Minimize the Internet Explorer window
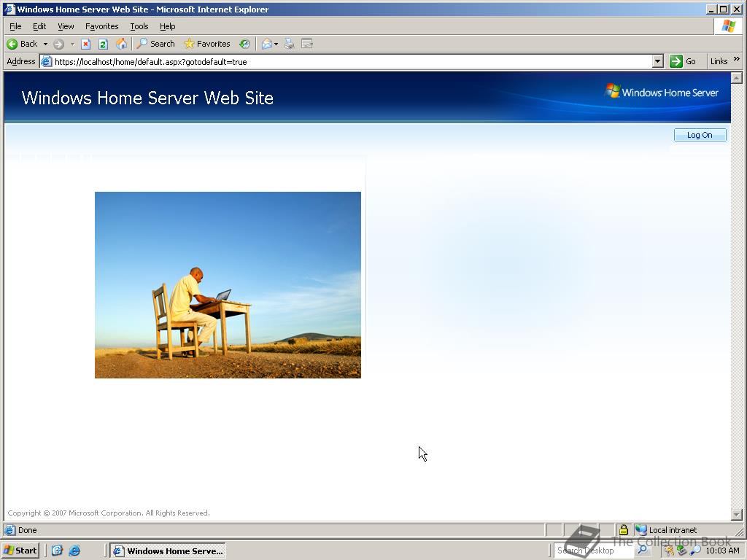The image size is (747, 560). [x=711, y=9]
